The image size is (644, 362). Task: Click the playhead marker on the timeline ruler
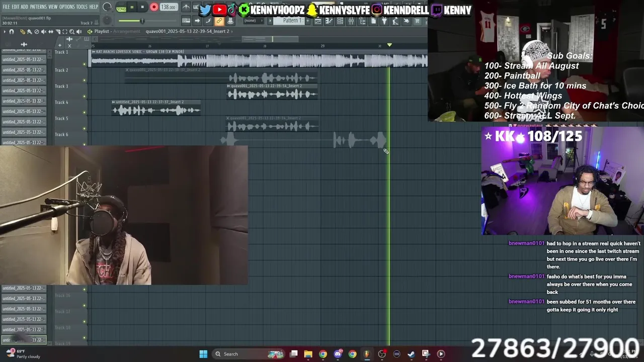pos(389,45)
